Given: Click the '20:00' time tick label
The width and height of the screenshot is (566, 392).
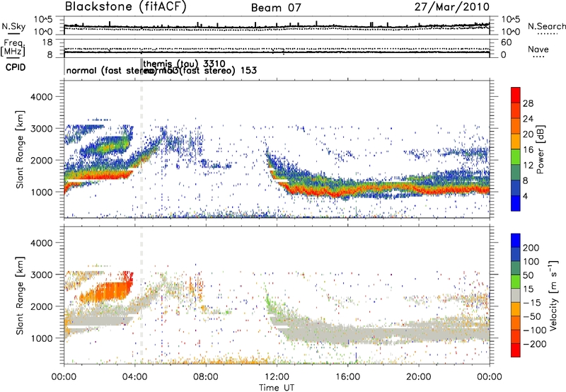Looking at the screenshot, I should 418,377.
